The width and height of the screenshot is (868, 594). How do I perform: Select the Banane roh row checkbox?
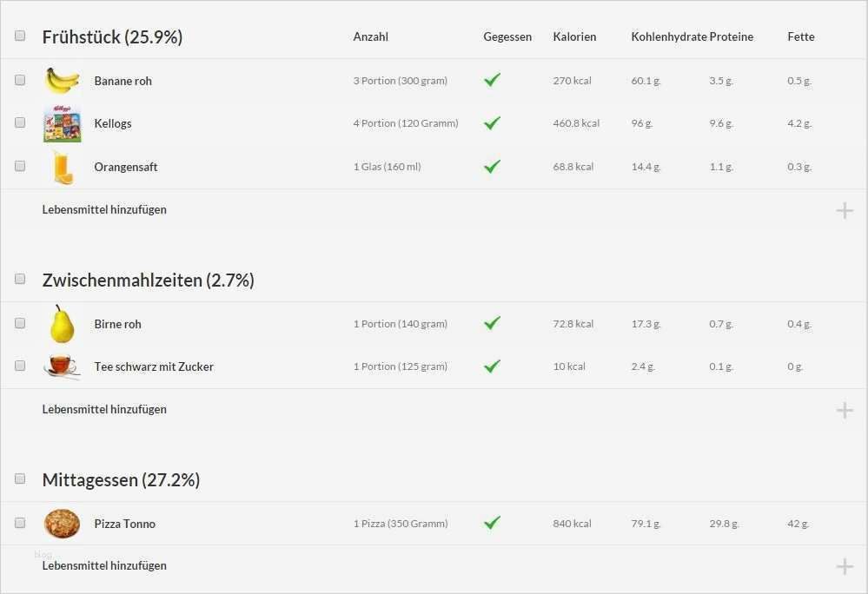(20, 80)
